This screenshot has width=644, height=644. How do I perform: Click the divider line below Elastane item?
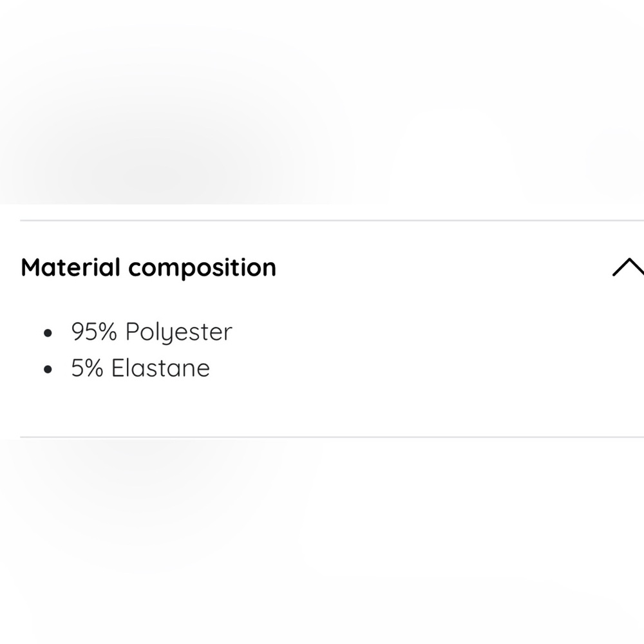coord(332,437)
